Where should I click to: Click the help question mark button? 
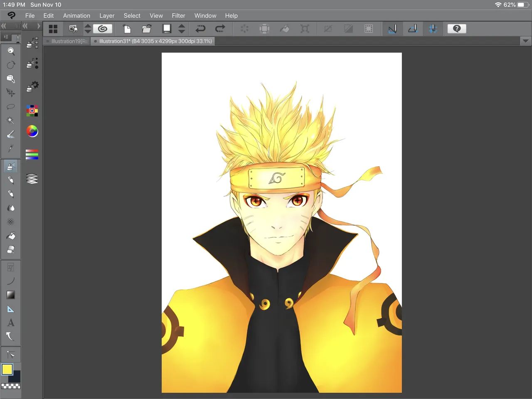pos(456,29)
